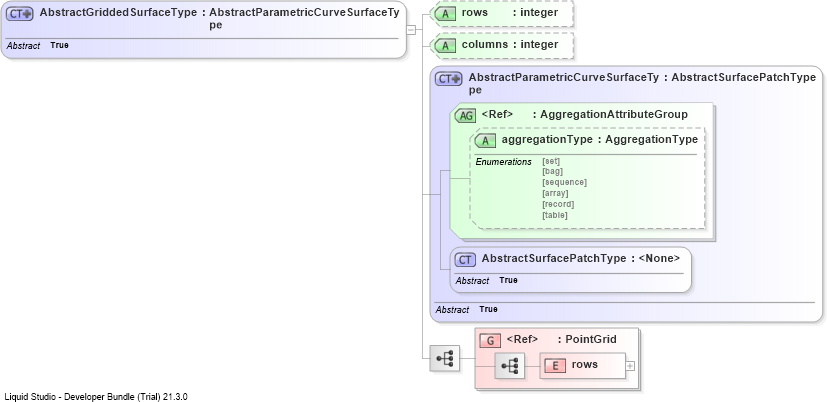
Task: Click the CT icon of AbstractSurfacePatchType
Action: 465,260
